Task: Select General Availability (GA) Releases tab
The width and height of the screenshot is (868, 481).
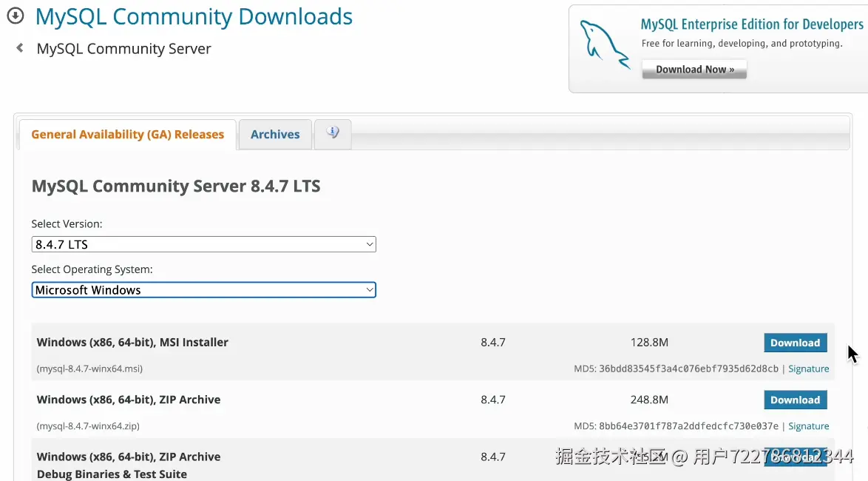Action: point(128,135)
